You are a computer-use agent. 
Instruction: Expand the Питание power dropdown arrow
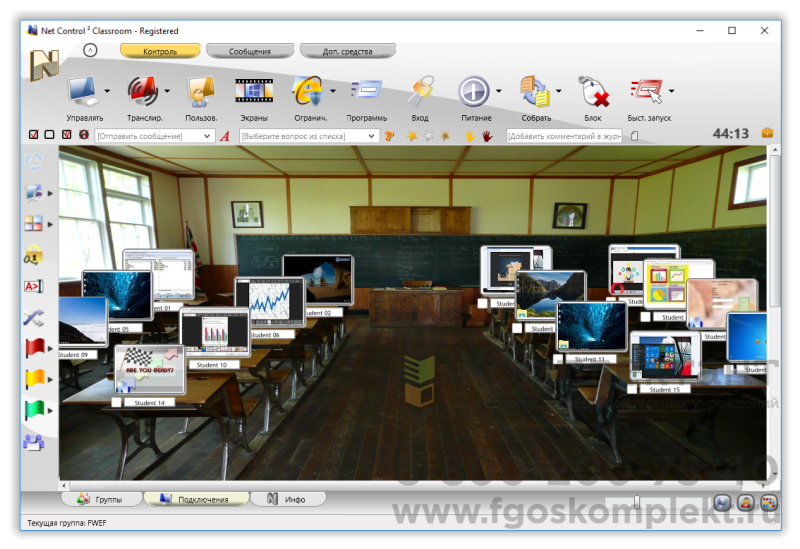click(x=498, y=92)
